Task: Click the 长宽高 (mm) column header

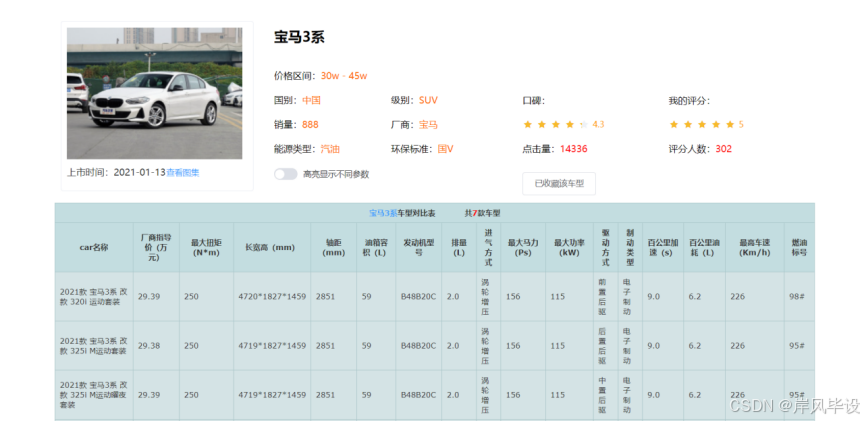Action: click(270, 247)
